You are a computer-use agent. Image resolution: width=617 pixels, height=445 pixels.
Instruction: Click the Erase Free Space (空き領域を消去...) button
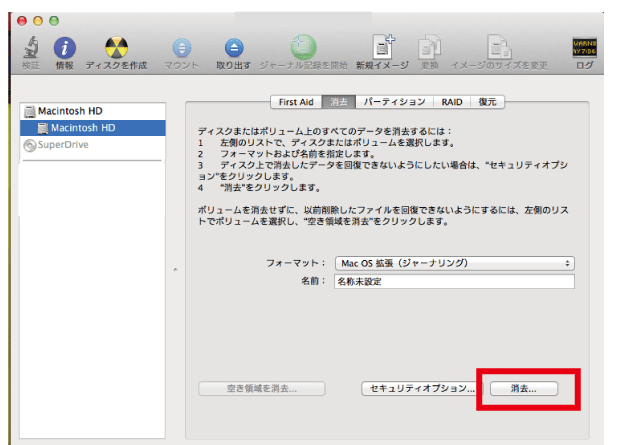coord(262,389)
